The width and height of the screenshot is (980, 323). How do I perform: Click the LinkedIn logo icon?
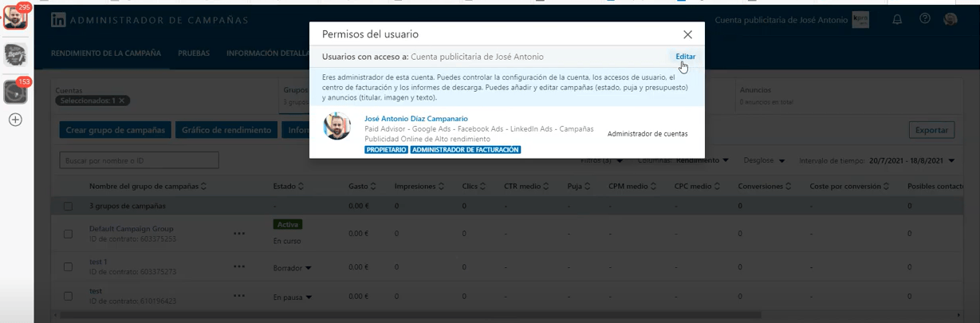(58, 20)
